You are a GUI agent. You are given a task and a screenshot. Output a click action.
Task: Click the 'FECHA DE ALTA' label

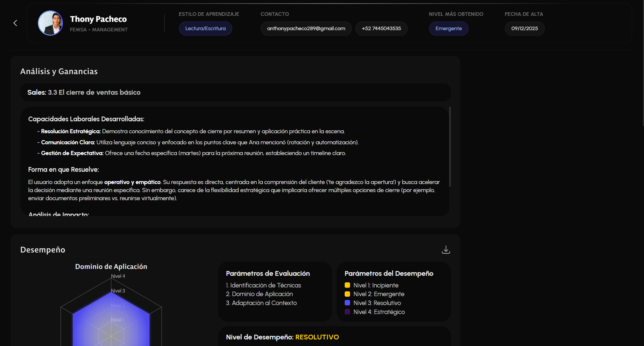tap(524, 14)
